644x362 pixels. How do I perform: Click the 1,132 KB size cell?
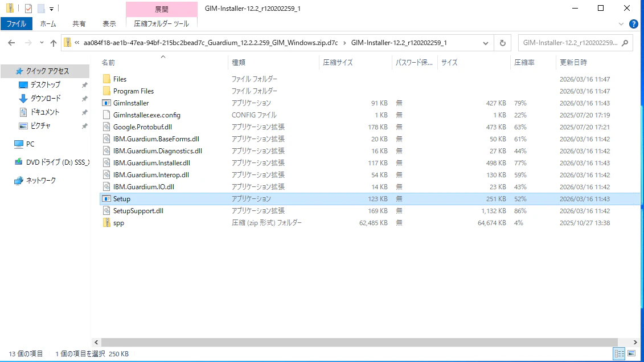click(494, 211)
